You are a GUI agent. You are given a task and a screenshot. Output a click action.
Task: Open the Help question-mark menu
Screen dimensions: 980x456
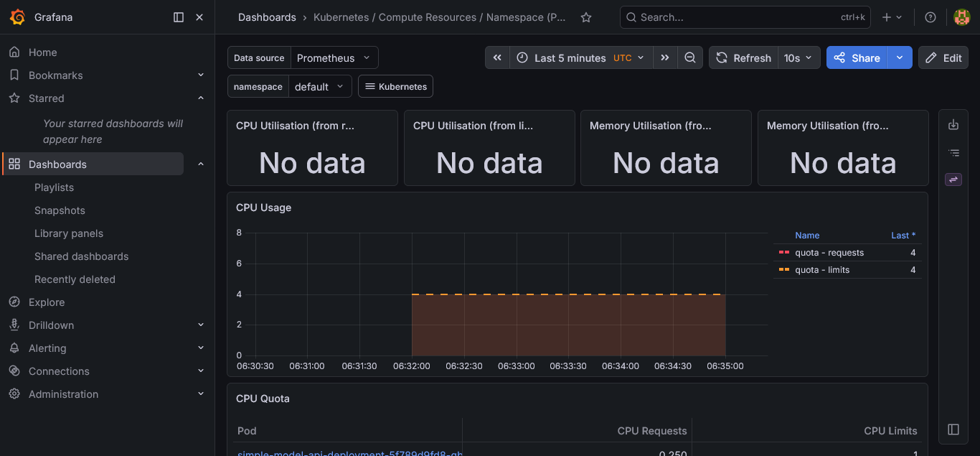pos(930,17)
